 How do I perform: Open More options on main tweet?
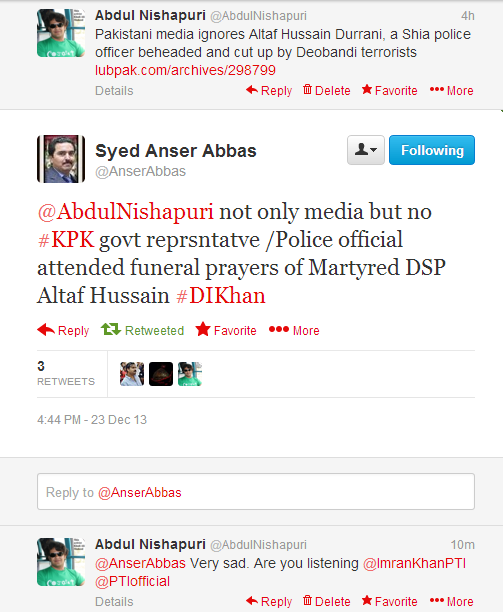click(294, 330)
